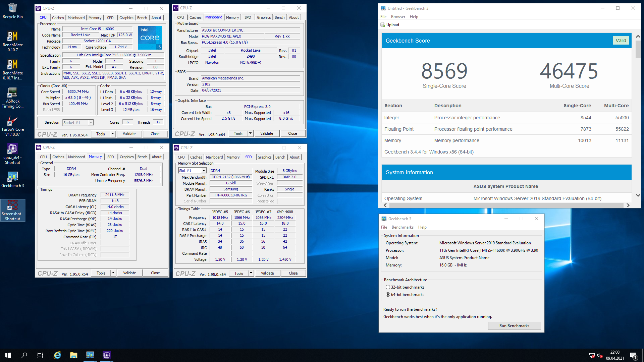Click Geekbench 3 results window title icon
This screenshot has width=644, height=362.
pos(383,8)
